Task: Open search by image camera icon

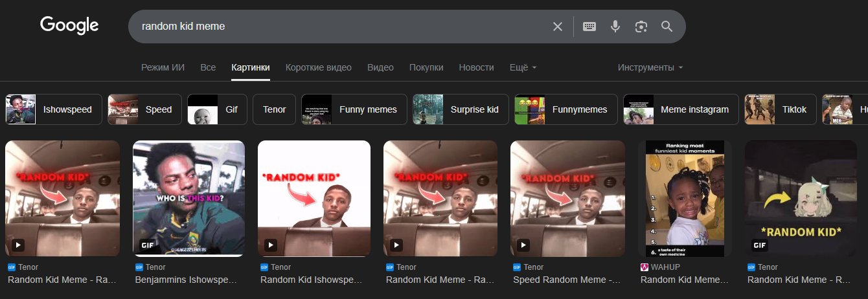Action: tap(641, 27)
